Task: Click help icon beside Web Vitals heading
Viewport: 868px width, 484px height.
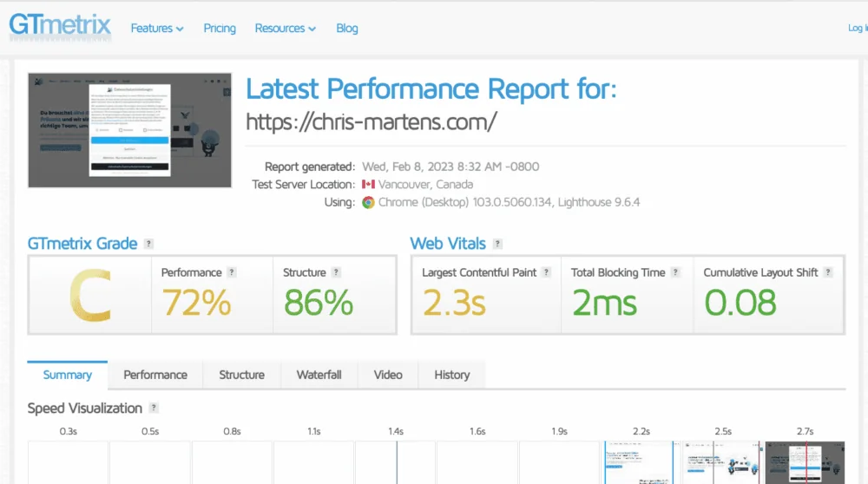Action: pos(497,244)
